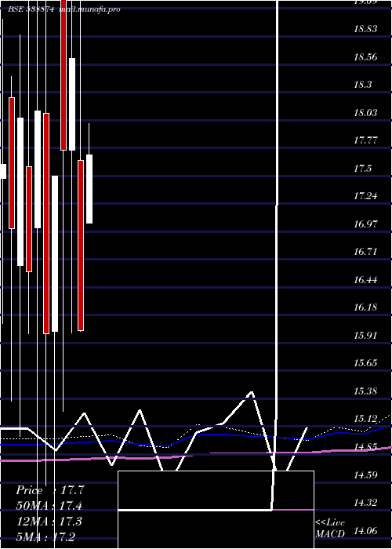Click the 15.38 price axis label
The width and height of the screenshot is (392, 549).
[365, 391]
